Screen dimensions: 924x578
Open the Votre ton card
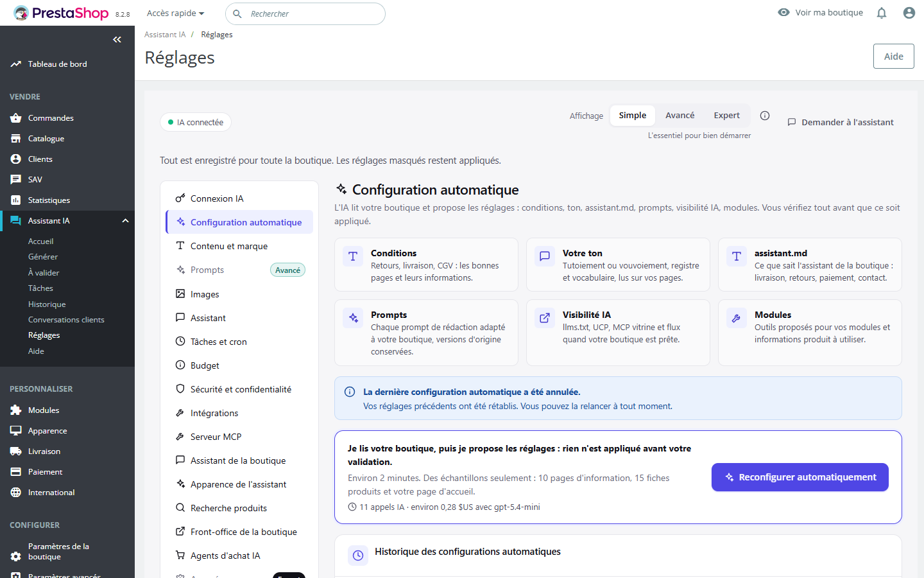pos(618,265)
